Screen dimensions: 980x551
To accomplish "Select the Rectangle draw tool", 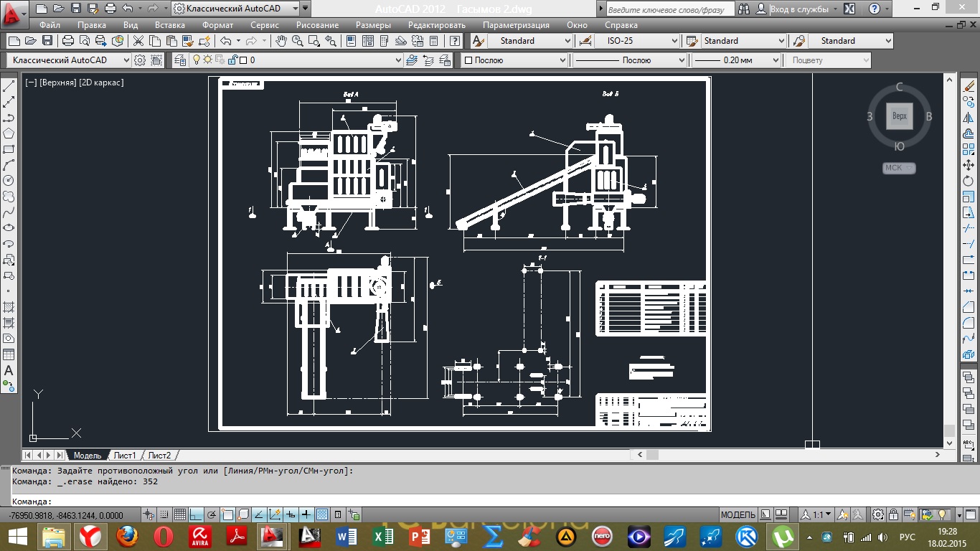I will (x=9, y=149).
